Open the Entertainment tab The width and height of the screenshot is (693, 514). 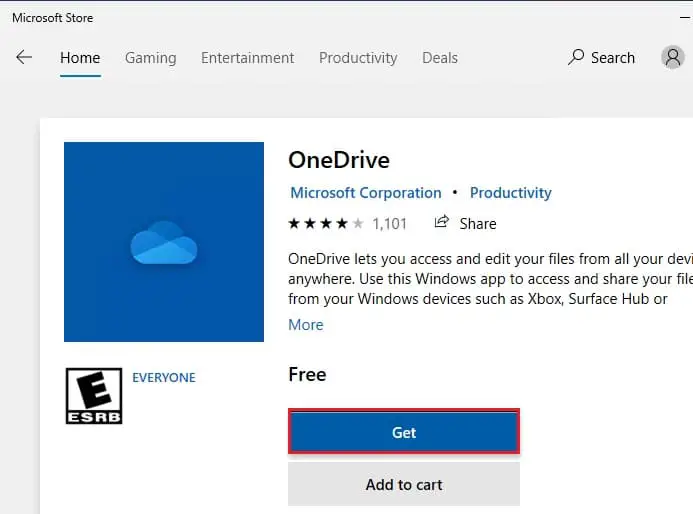(x=248, y=58)
